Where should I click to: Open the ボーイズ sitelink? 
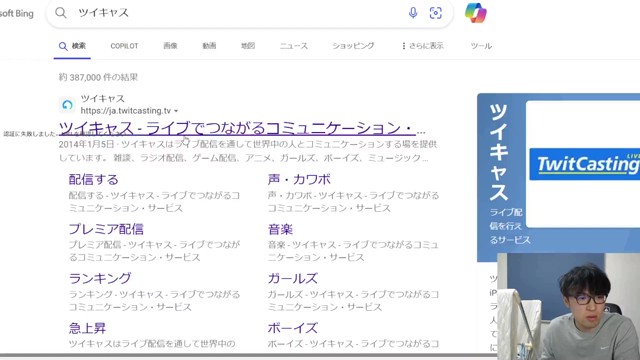pyautogui.click(x=293, y=328)
